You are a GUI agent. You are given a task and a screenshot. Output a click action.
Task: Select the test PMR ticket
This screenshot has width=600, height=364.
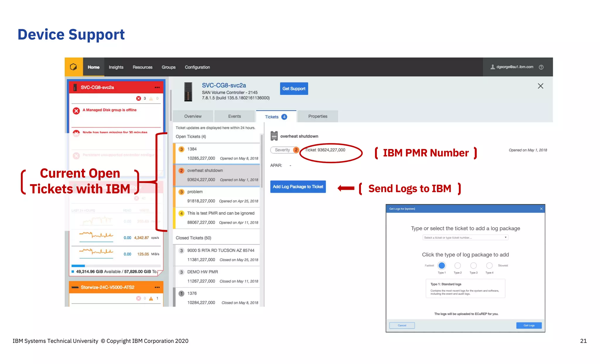coord(217,218)
